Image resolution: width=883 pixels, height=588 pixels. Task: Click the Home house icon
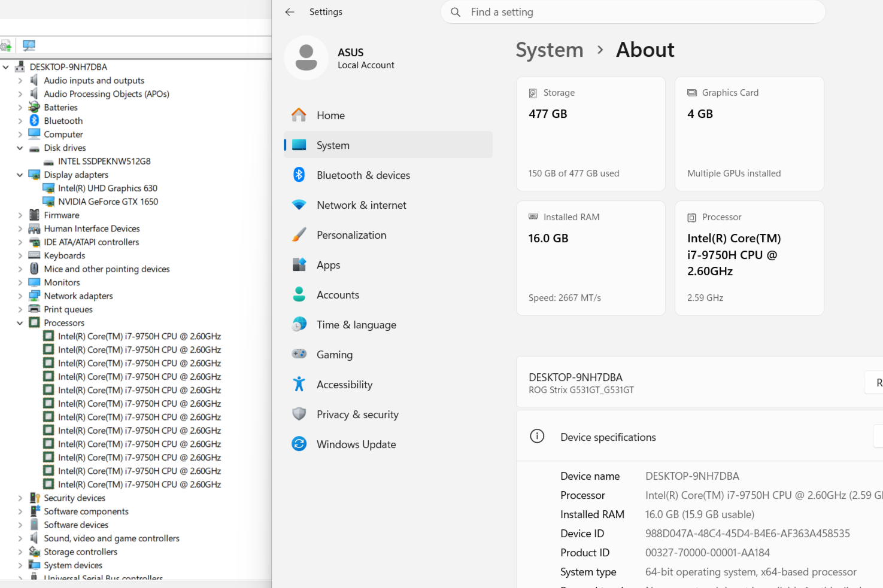[x=299, y=115]
